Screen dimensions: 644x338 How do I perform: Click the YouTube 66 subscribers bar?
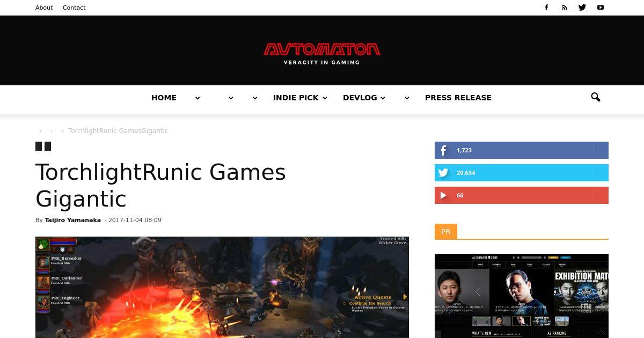pyautogui.click(x=522, y=195)
